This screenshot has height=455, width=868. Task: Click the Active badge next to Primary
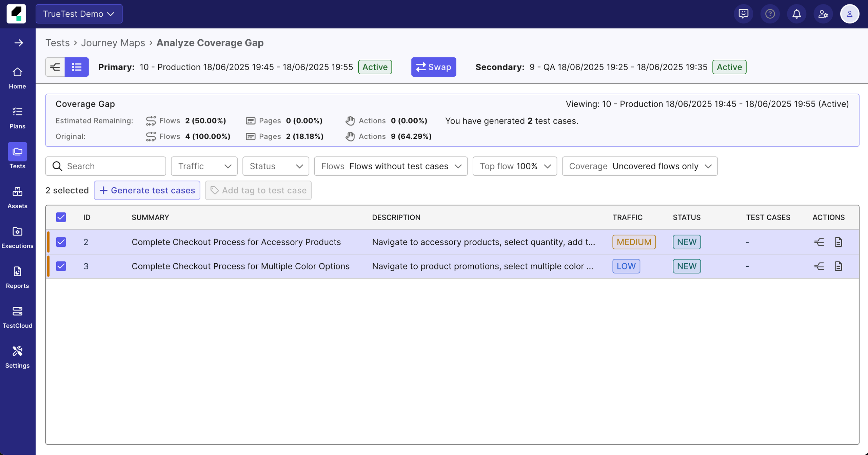coord(375,67)
